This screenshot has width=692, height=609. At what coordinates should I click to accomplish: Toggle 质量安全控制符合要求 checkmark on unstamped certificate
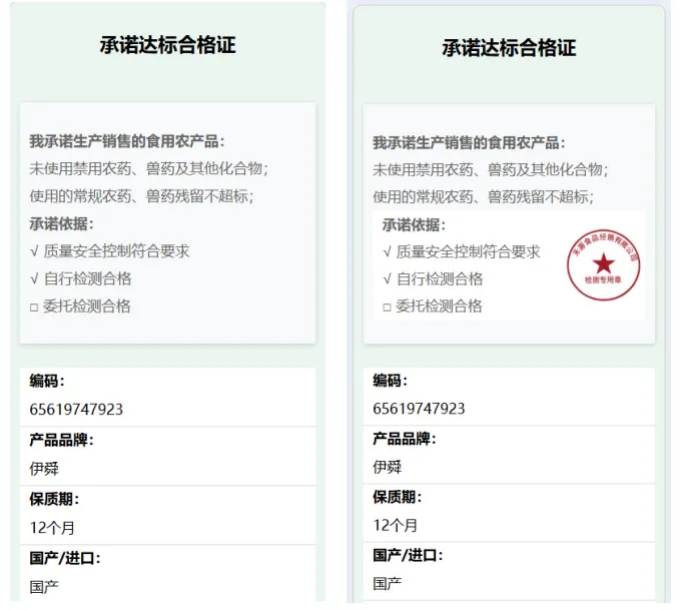[x=35, y=252]
